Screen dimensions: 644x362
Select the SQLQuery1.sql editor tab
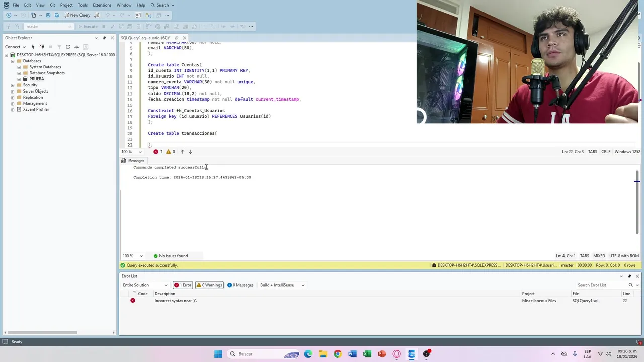(145, 38)
